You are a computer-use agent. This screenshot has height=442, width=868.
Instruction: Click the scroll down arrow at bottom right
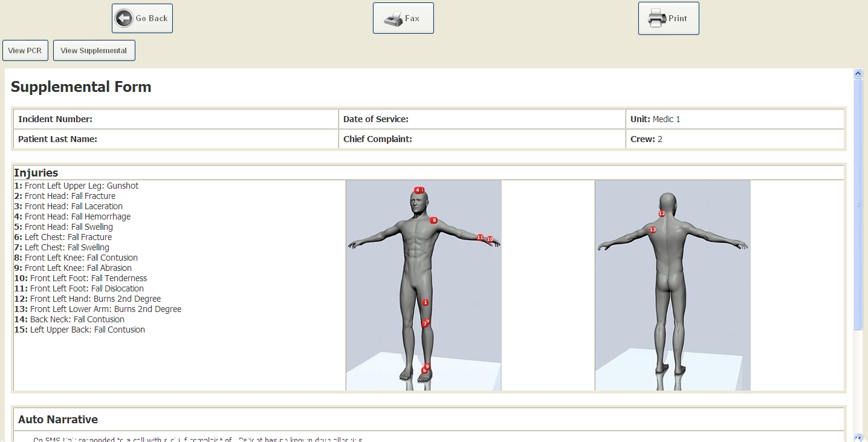point(858,437)
